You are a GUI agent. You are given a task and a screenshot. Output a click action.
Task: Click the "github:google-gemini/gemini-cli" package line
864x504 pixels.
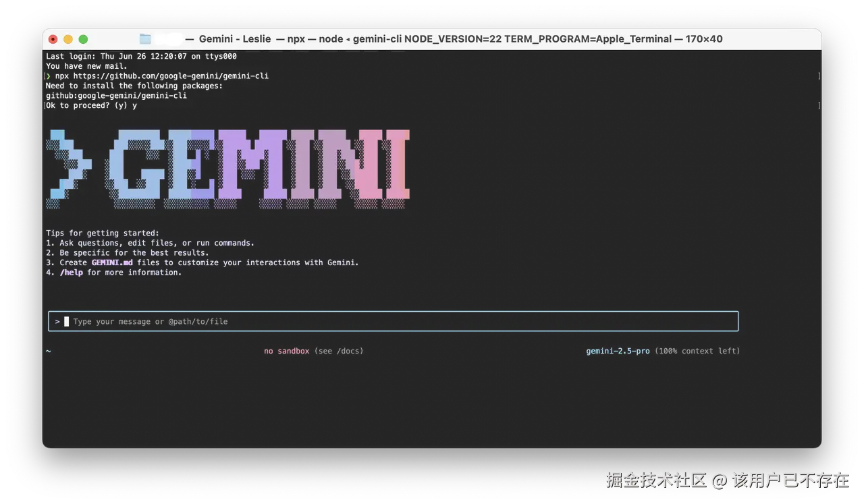pos(116,96)
